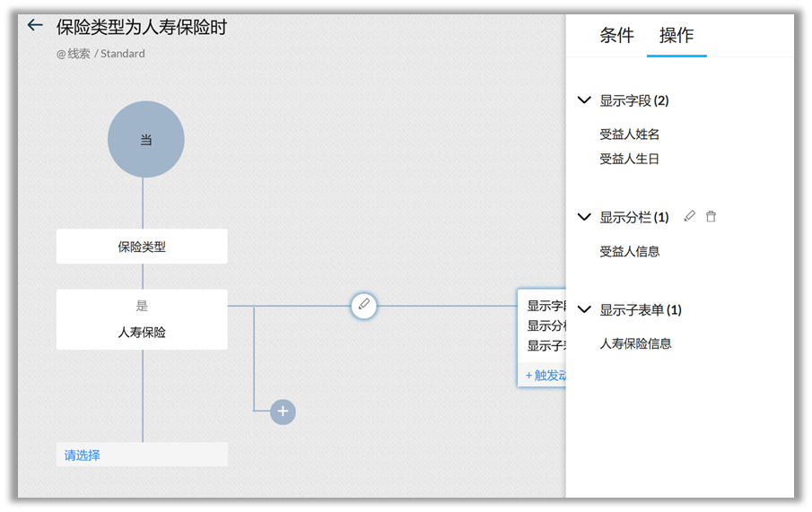Viewport: 812px width, 512px height.
Task: Click the back arrow beside the rule title
Action: 35,25
